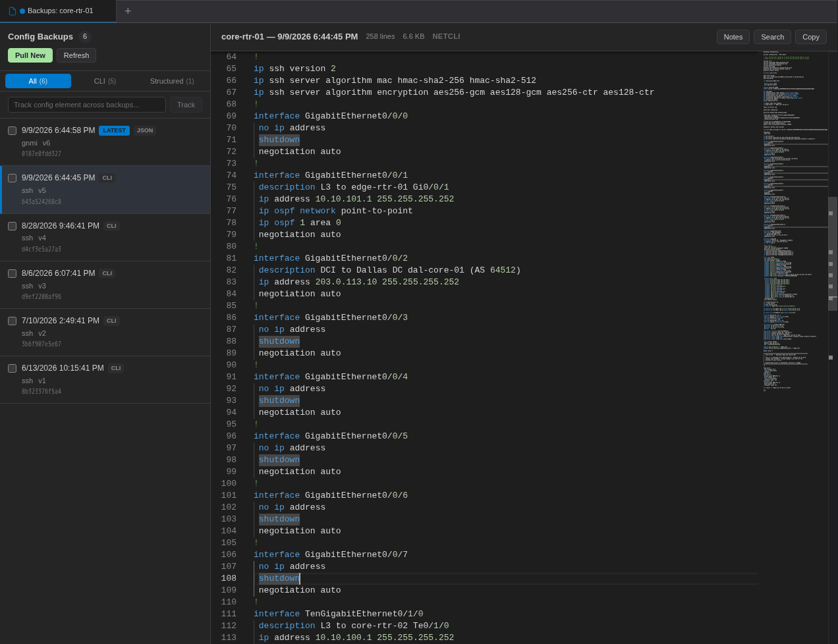The width and height of the screenshot is (838, 644).
Task: Click the editor vertical scrollbar thumb
Action: tap(833, 254)
